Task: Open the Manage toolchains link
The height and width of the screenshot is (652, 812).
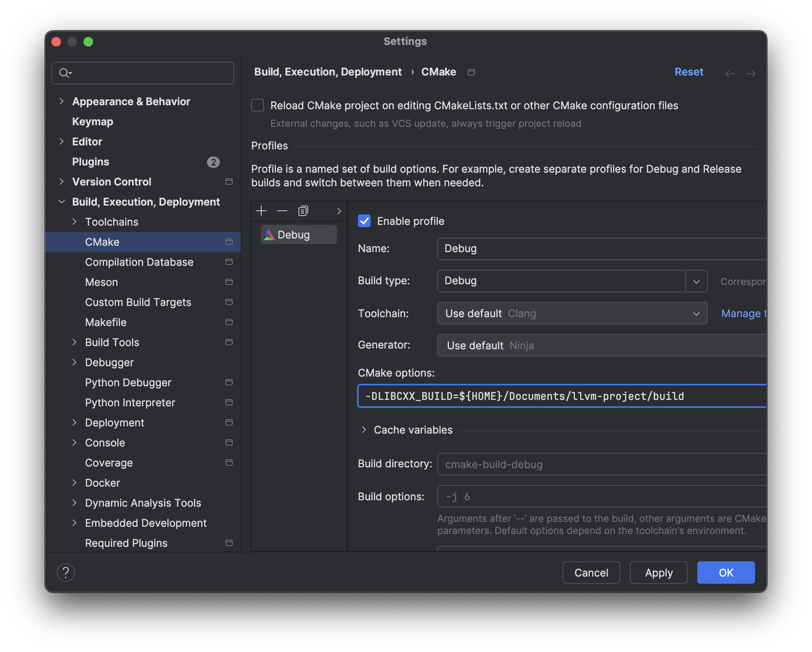Action: pos(744,313)
